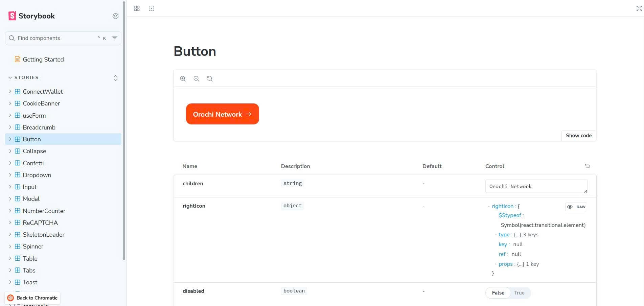Click the $$typeof key label
644x306 pixels.
pos(510,215)
